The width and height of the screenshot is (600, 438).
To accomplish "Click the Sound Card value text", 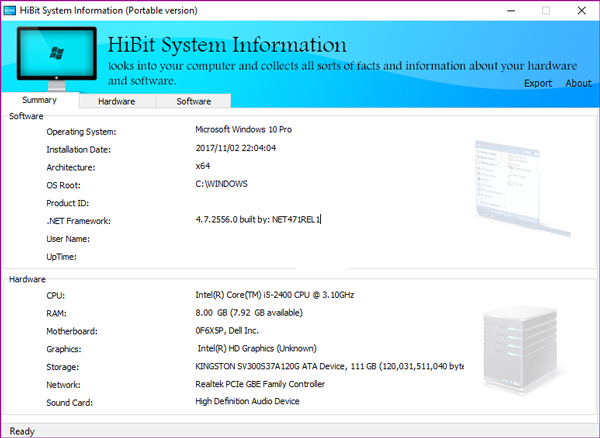I will pos(247,402).
